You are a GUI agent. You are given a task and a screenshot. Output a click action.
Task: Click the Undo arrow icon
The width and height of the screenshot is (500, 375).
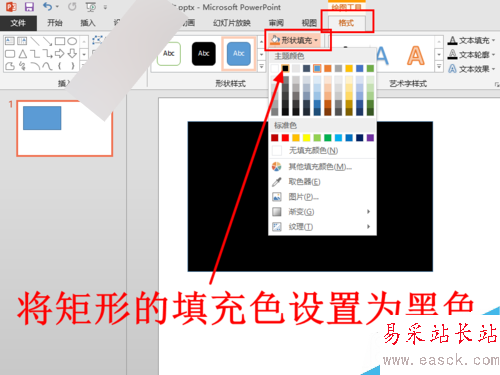[x=48, y=6]
